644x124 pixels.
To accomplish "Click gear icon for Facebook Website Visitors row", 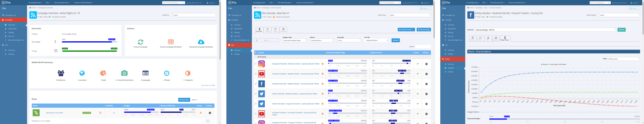I will [426, 84].
